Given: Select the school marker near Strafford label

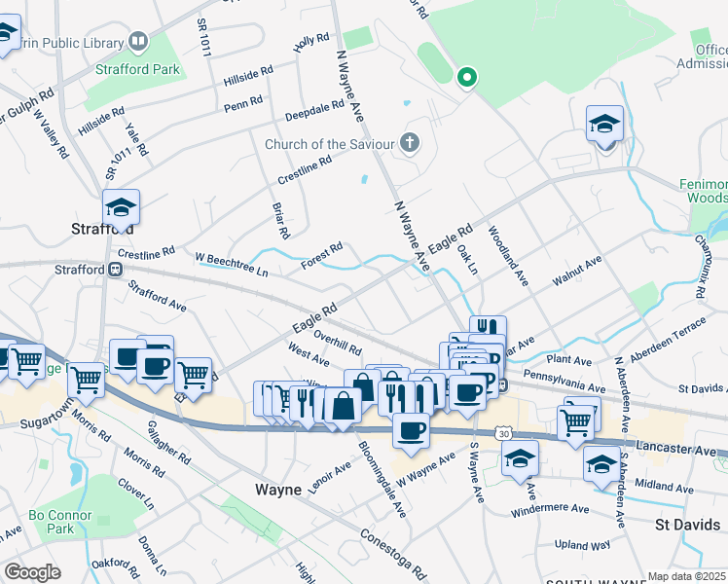Looking at the screenshot, I should [x=121, y=210].
